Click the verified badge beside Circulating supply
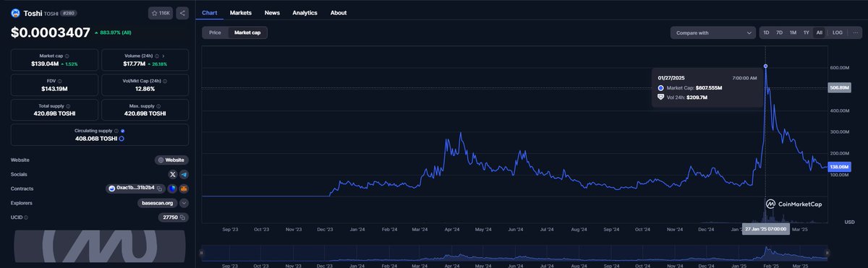The width and height of the screenshot is (868, 268). pyautogui.click(x=123, y=131)
